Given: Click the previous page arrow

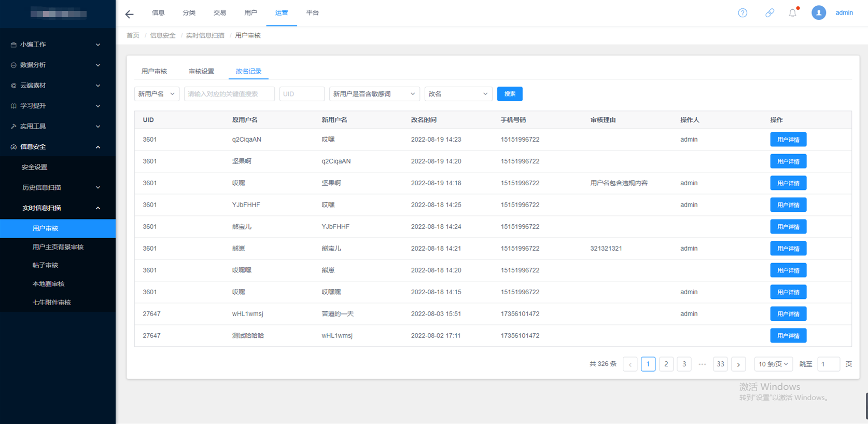Looking at the screenshot, I should point(630,364).
